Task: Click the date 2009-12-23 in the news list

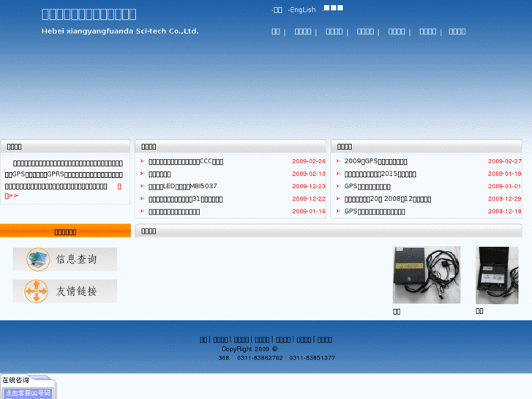Action: tap(309, 187)
